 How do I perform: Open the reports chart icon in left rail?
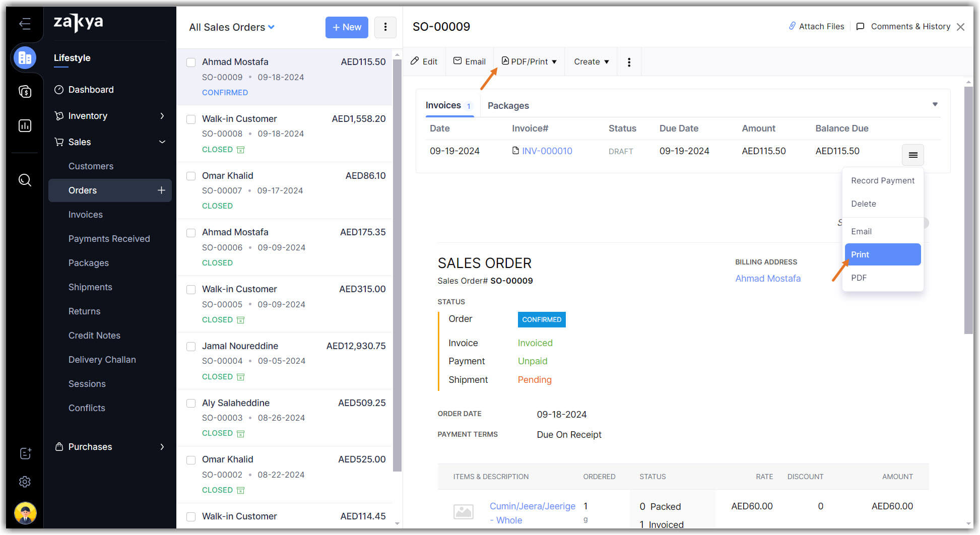[x=25, y=125]
